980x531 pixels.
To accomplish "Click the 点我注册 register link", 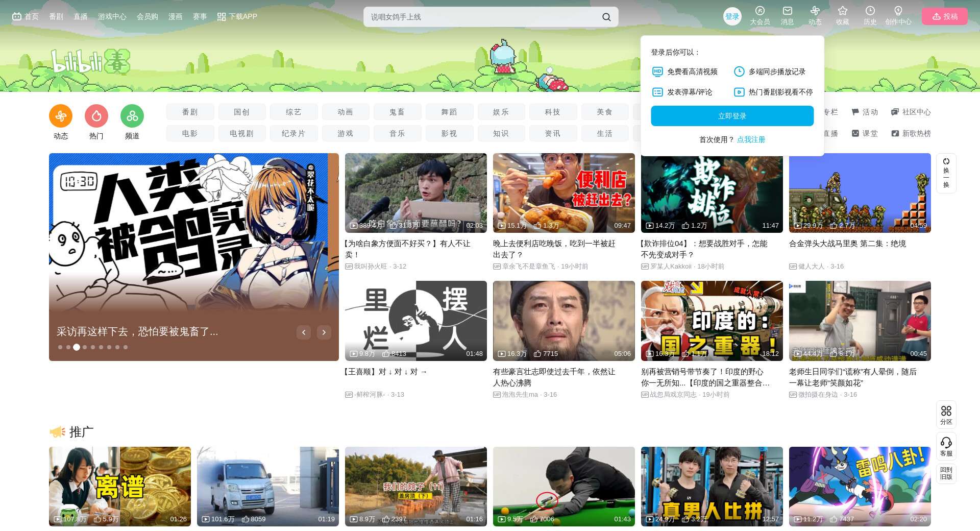I will click(751, 139).
